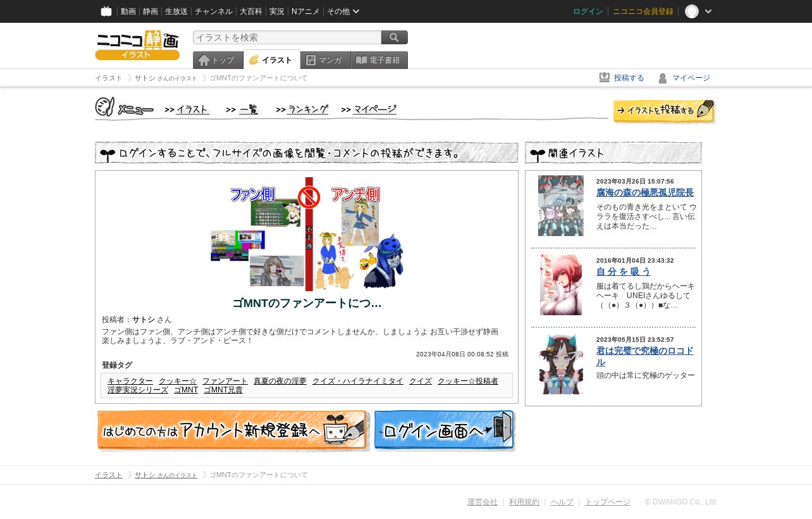
Task: Click the 投稿する upload icon
Action: coord(605,77)
